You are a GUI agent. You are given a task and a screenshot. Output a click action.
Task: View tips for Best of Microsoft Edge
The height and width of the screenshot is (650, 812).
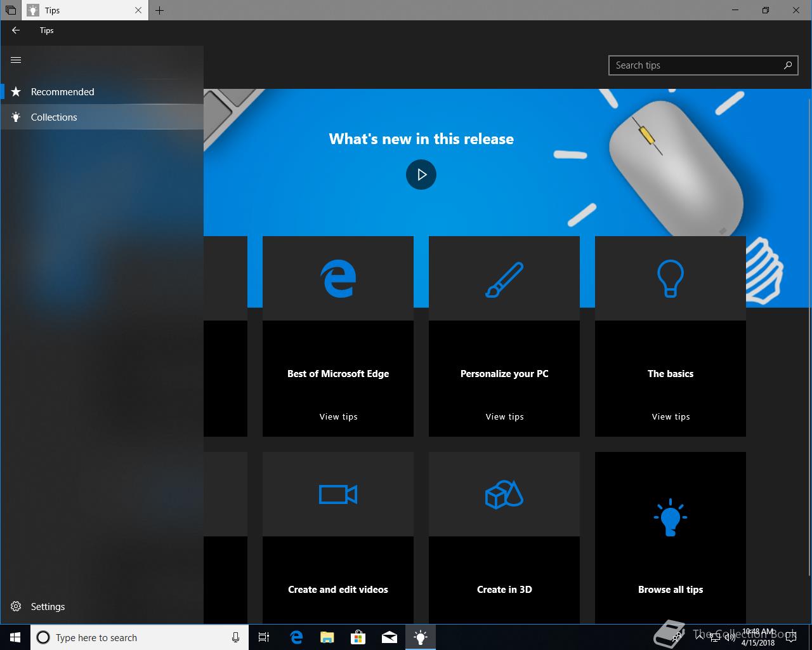pyautogui.click(x=338, y=416)
